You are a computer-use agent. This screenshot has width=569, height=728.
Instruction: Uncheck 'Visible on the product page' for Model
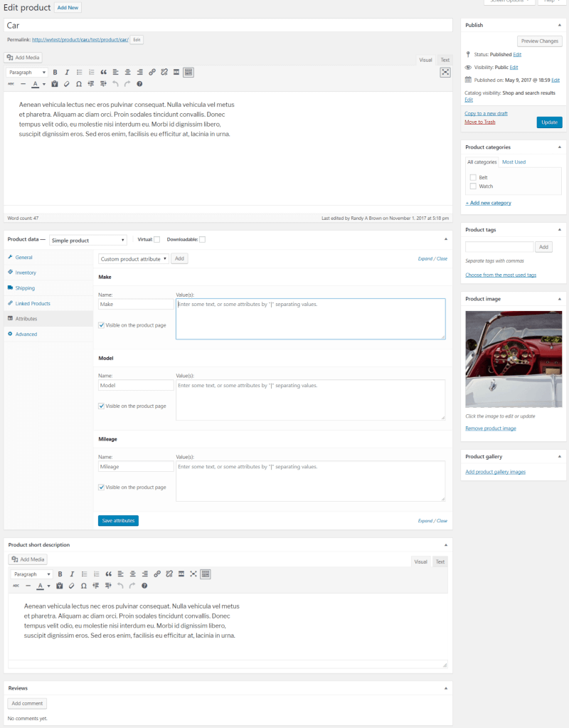(101, 406)
